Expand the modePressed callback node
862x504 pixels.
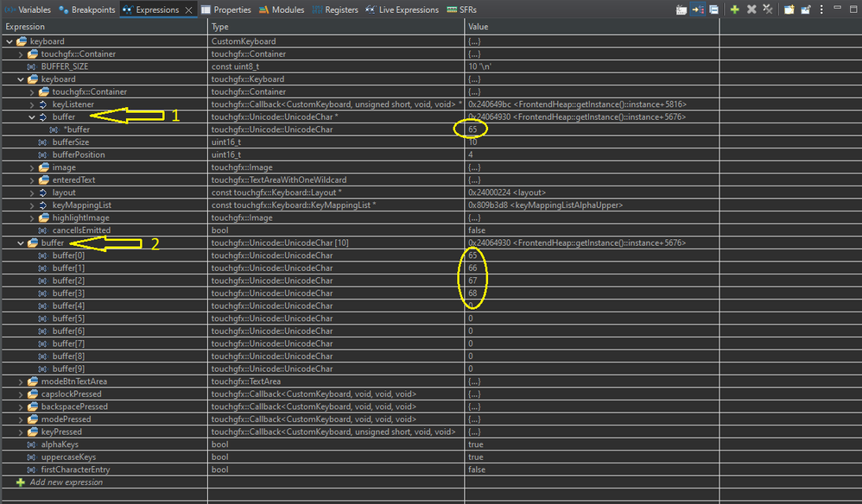coord(21,419)
